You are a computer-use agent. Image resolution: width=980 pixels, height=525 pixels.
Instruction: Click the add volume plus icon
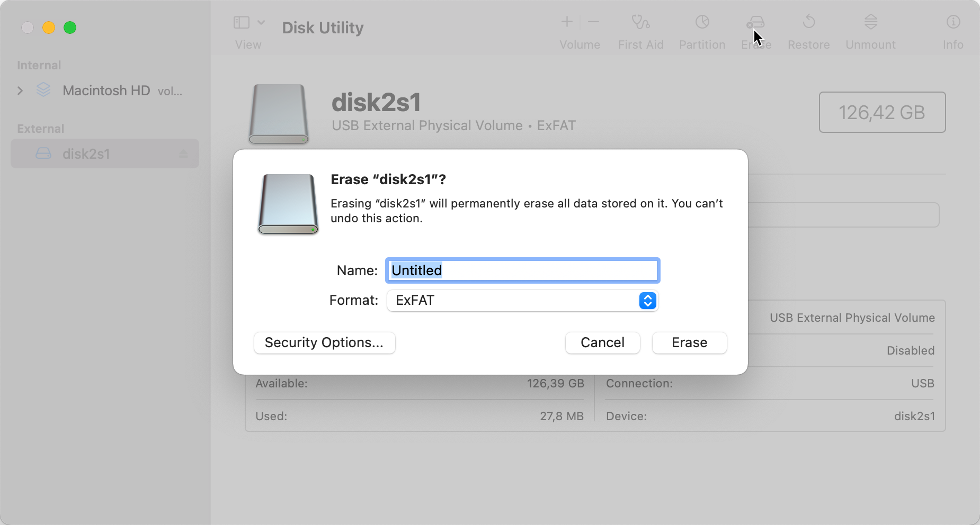coord(567,22)
